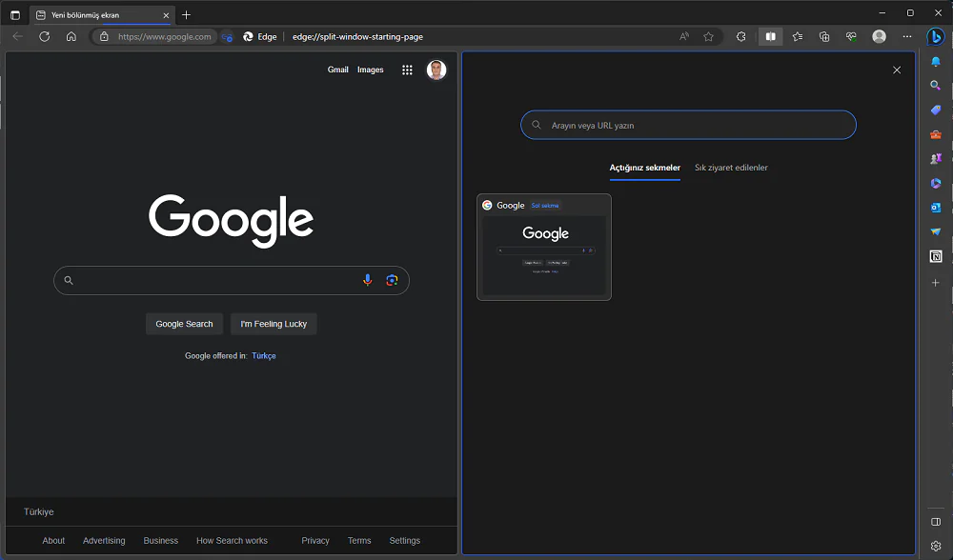The image size is (953, 560).
Task: Open the Google apps grid
Action: pyautogui.click(x=407, y=70)
